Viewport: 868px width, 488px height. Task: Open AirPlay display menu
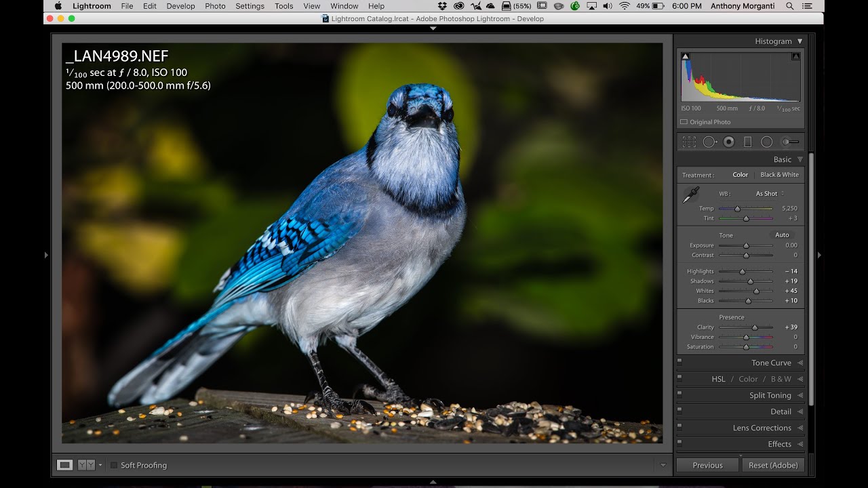(x=591, y=6)
